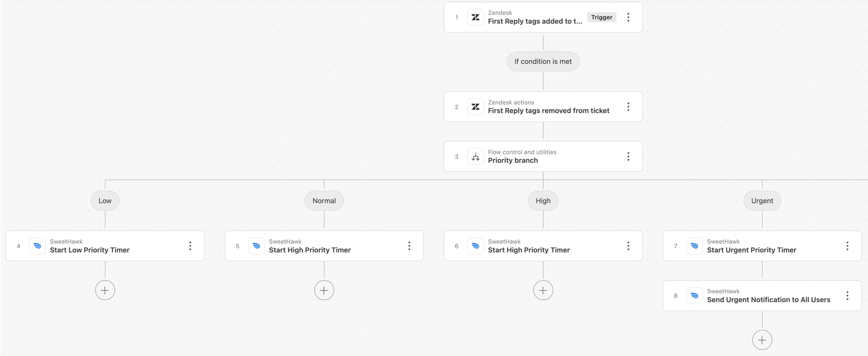Click the 'If condition is met' pill
Screen dimensions: 868x356
click(x=543, y=62)
